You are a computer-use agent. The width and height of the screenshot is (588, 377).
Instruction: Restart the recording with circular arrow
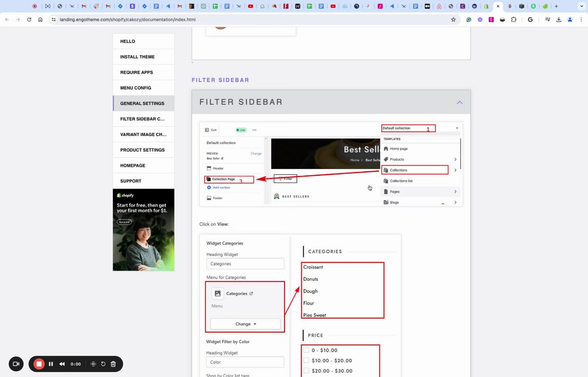103,364
